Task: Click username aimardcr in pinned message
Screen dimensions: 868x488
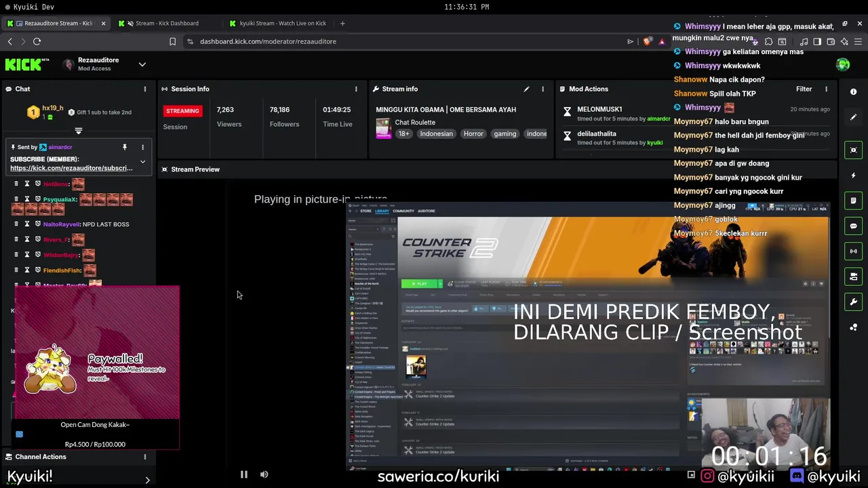Action: click(x=60, y=147)
